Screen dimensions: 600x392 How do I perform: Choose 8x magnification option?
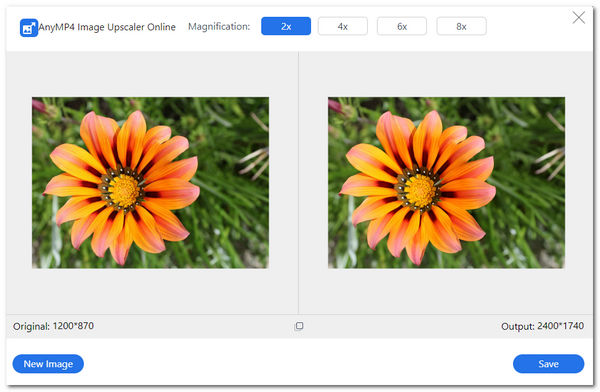point(461,26)
